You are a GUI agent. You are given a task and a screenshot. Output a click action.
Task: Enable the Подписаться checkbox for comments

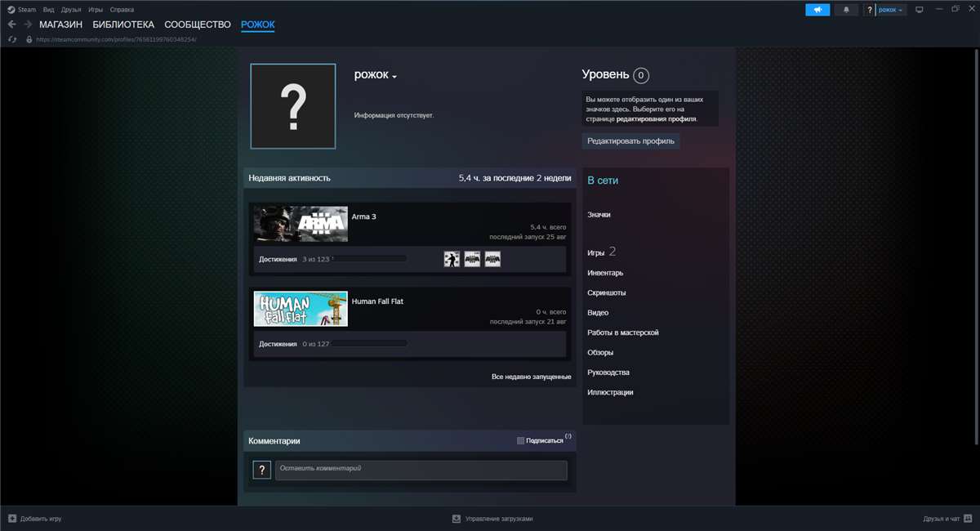pyautogui.click(x=520, y=440)
